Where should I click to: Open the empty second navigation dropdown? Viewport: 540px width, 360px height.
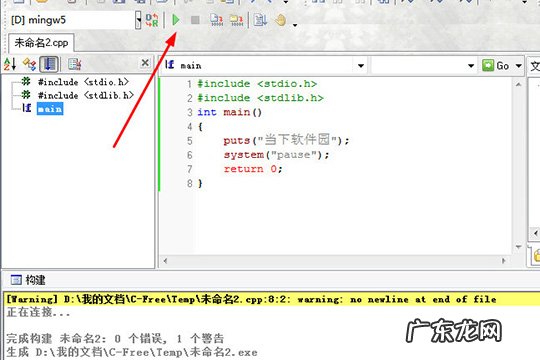tap(471, 65)
